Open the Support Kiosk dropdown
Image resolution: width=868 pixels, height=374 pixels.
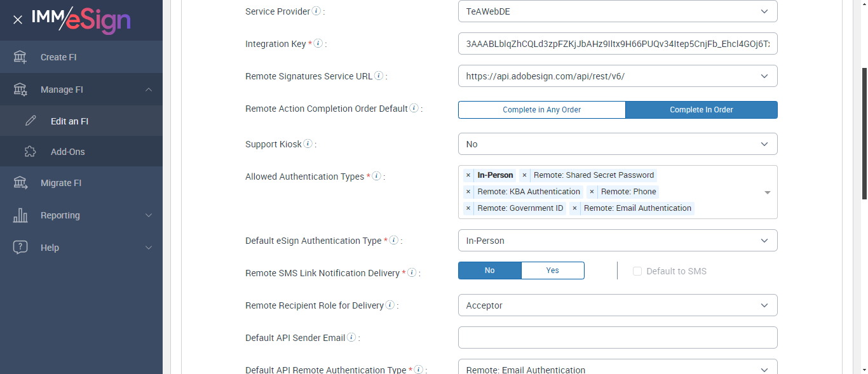coord(617,144)
